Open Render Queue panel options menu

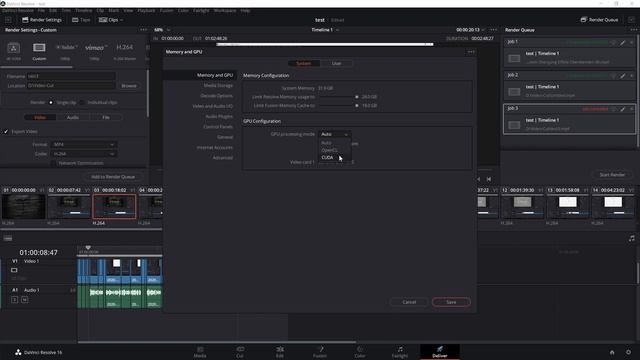pos(633,30)
